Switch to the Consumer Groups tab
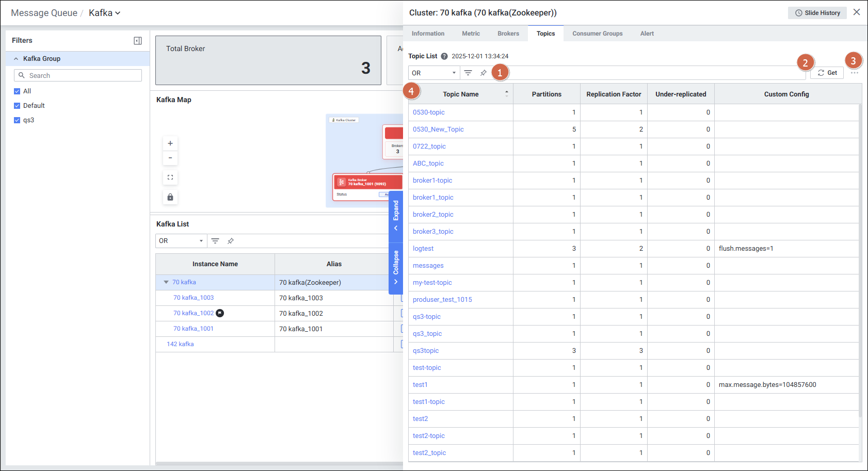The width and height of the screenshot is (868, 471). pyautogui.click(x=597, y=34)
